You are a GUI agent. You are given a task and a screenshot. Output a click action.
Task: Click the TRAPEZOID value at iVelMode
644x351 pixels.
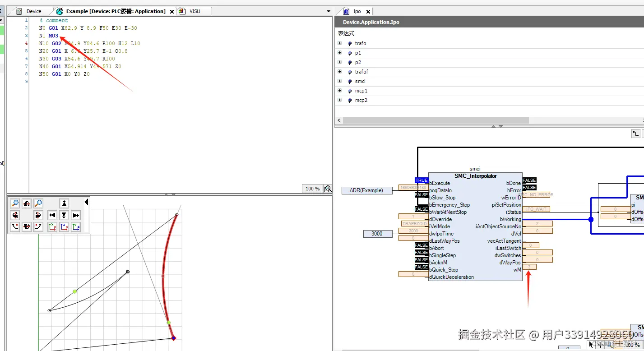pos(414,224)
